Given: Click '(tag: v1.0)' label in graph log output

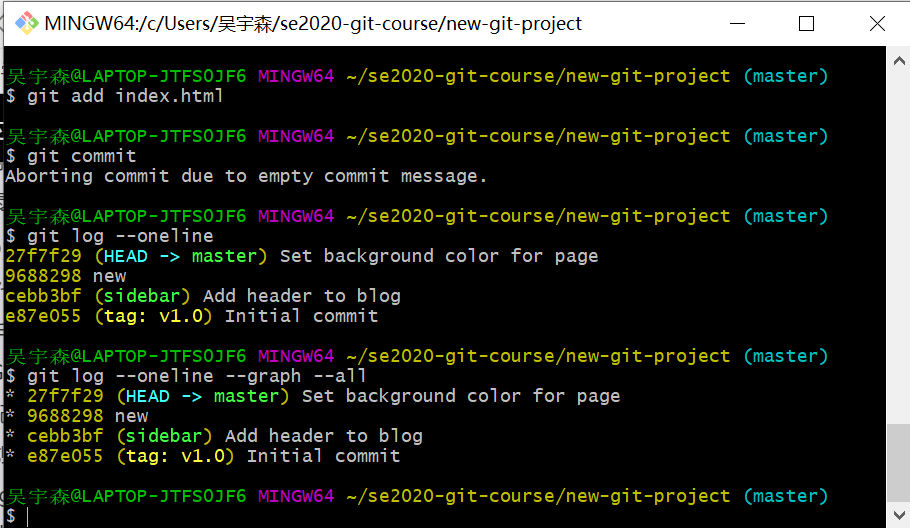Looking at the screenshot, I should pyautogui.click(x=175, y=456).
